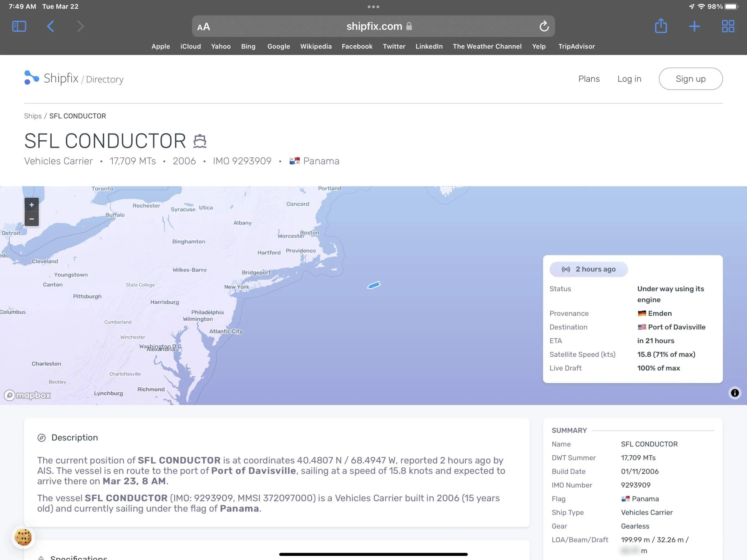
Task: Click bold Port of Davisville in description
Action: coord(254,471)
